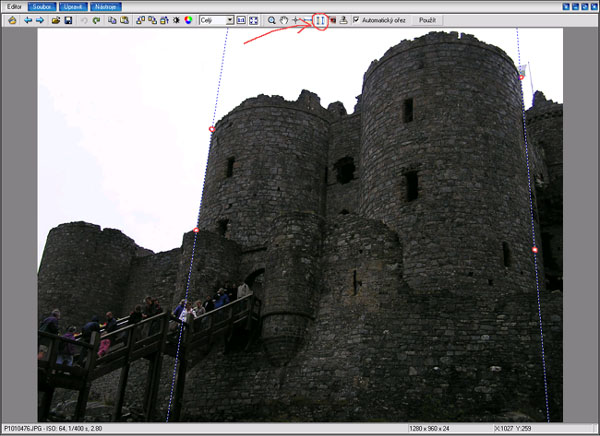Click the forward arrow navigation icon

pos(40,20)
